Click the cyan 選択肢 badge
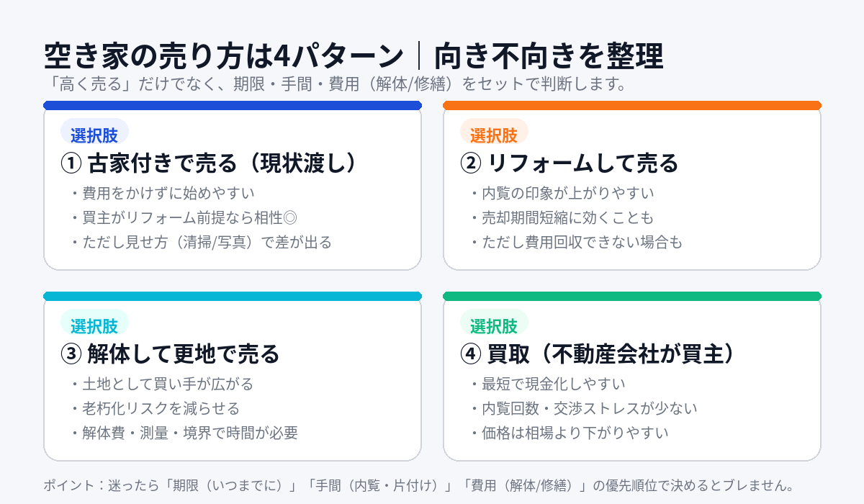The image size is (864, 504). click(94, 326)
